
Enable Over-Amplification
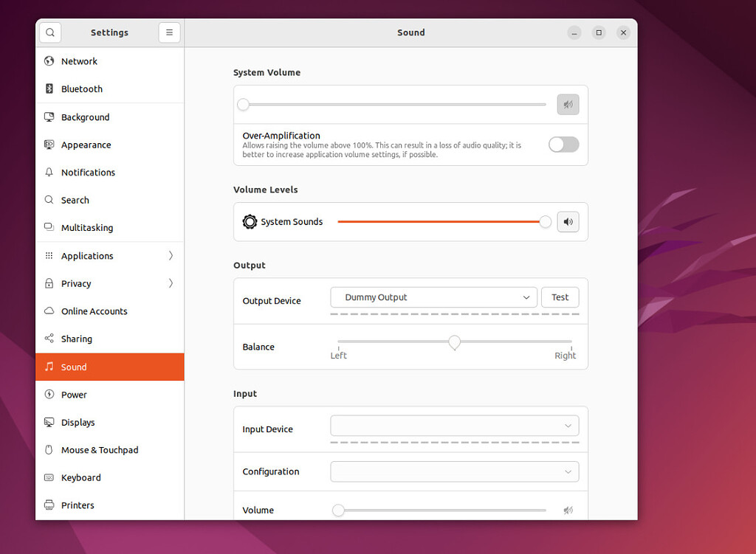coord(563,145)
